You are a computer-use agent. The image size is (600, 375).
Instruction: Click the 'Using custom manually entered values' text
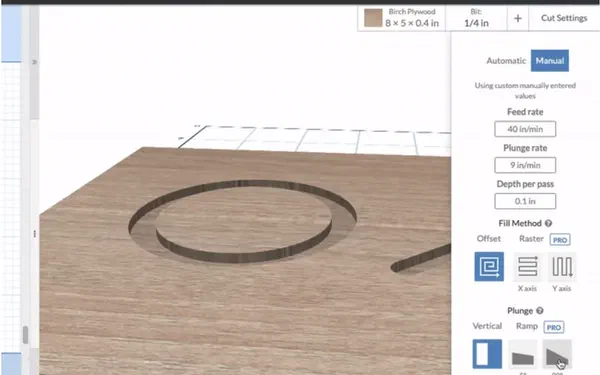coord(525,91)
